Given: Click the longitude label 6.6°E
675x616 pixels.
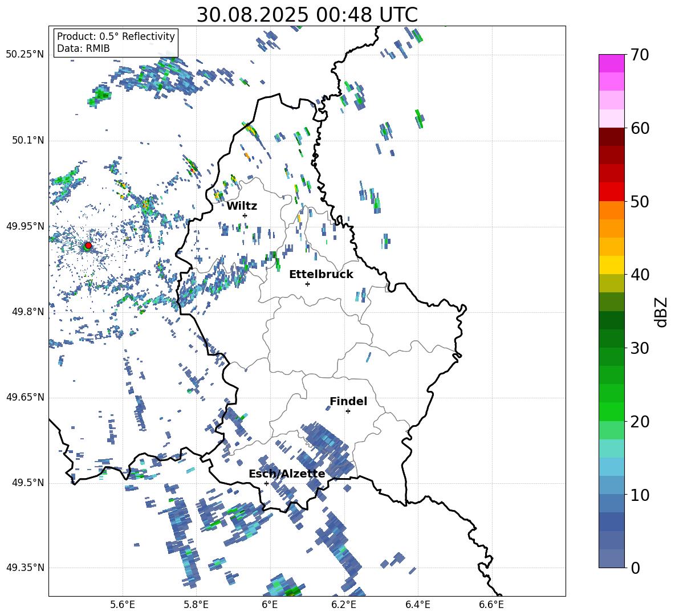Looking at the screenshot, I should pos(491,605).
